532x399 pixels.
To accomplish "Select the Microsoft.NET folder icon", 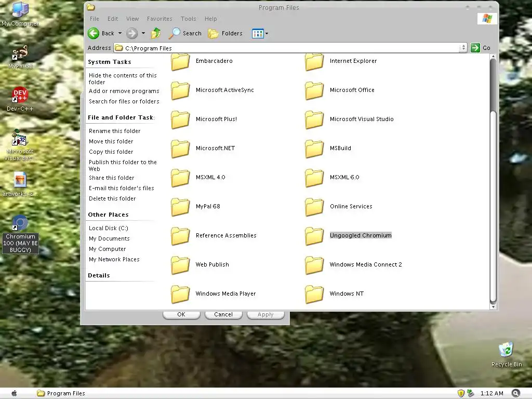I will coord(180,149).
